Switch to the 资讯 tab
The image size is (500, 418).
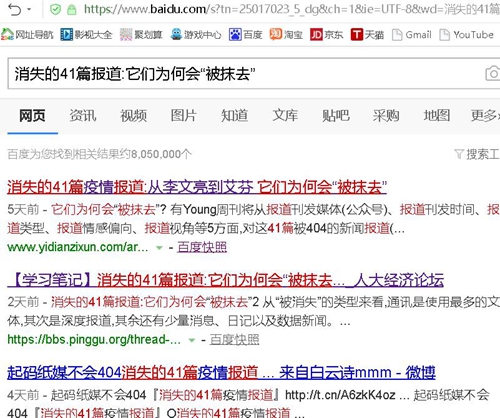tap(83, 116)
